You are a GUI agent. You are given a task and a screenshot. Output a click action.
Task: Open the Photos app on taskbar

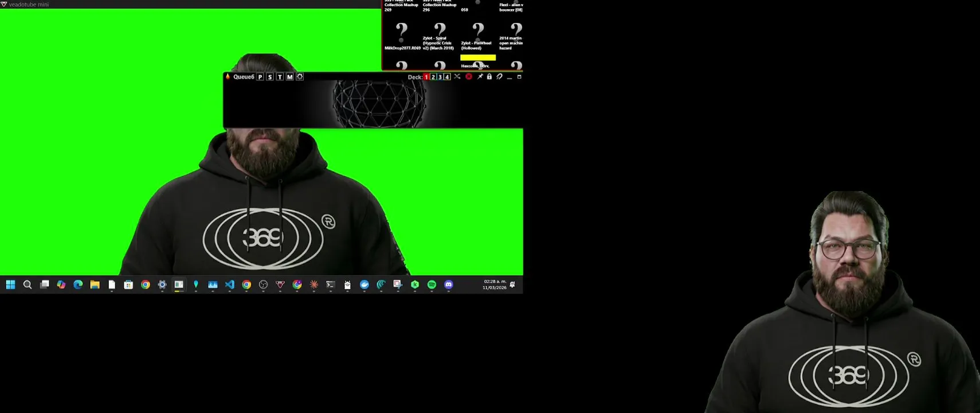(213, 285)
